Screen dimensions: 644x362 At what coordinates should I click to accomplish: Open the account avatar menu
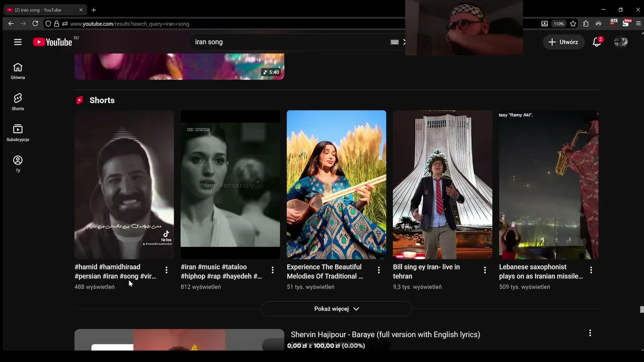pyautogui.click(x=621, y=42)
